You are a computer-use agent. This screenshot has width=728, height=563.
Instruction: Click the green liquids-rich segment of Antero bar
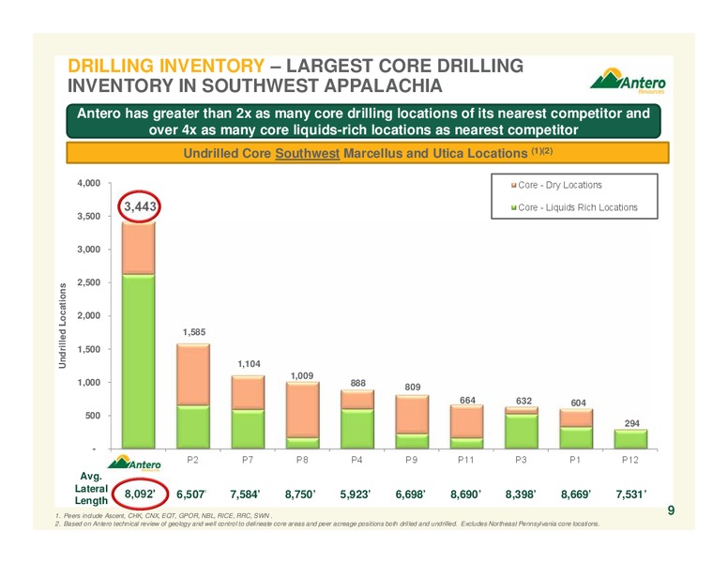[x=138, y=361]
